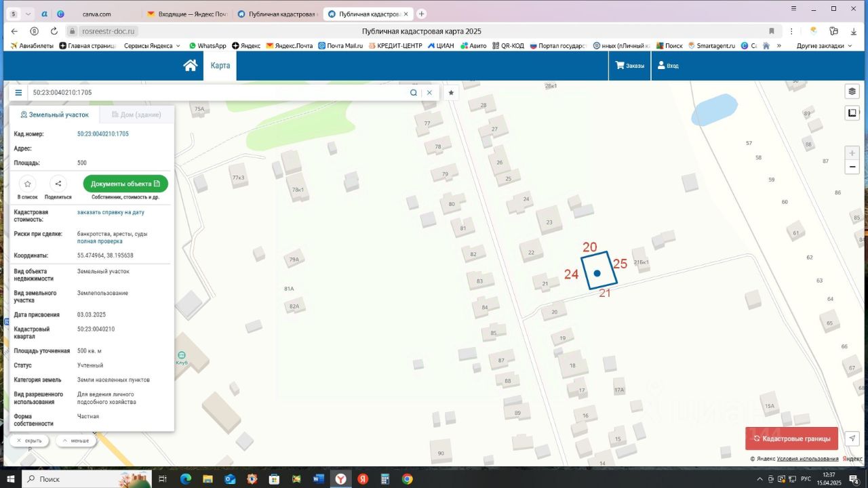
Task: Open the map layers icon
Action: 852,91
